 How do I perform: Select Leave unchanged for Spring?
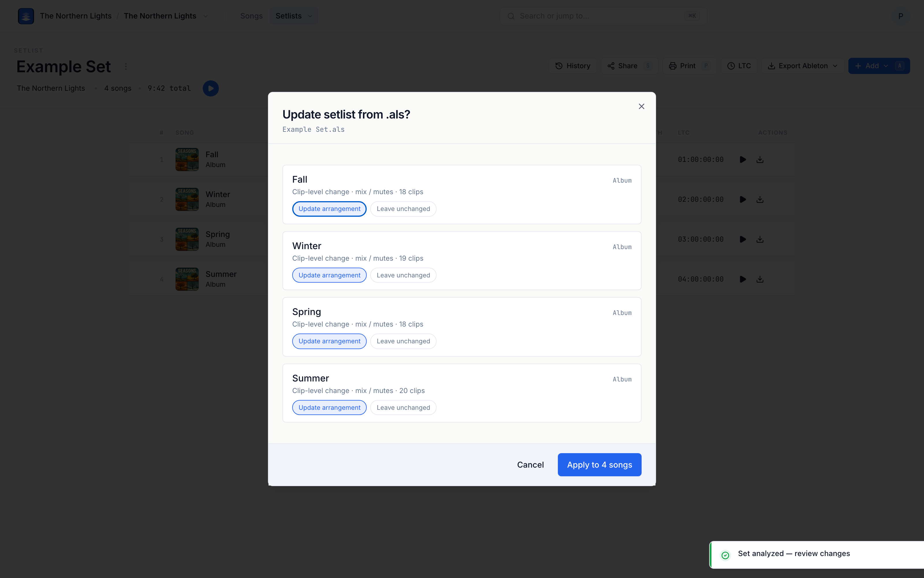(x=403, y=341)
